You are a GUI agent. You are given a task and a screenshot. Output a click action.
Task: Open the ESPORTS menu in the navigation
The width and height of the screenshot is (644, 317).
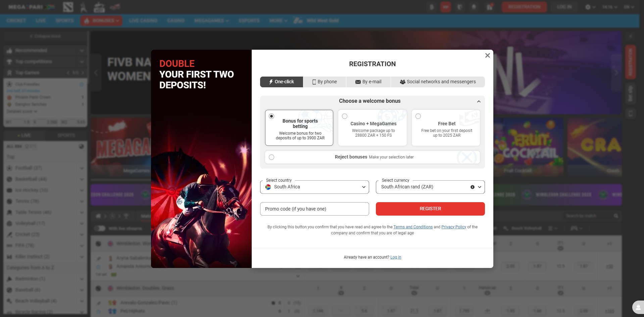249,20
